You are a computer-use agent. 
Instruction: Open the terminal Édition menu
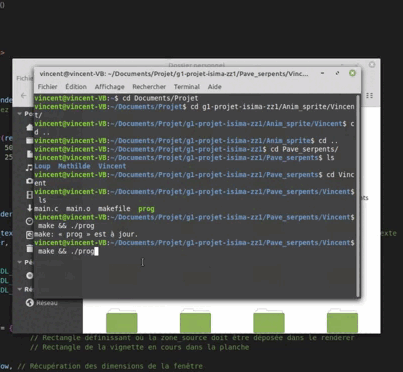click(x=76, y=87)
